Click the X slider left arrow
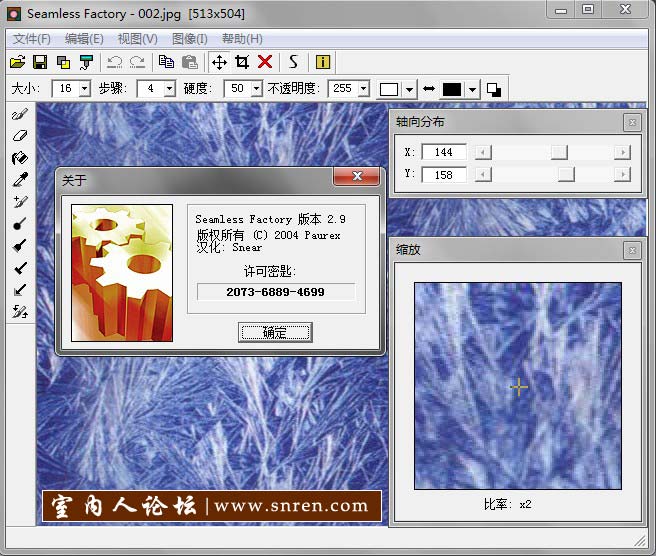This screenshot has height=556, width=656. pos(483,152)
